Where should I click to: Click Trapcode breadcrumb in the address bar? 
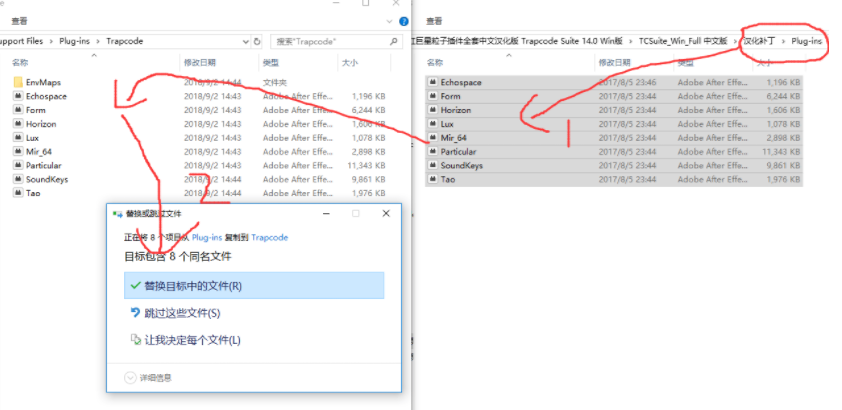point(125,41)
